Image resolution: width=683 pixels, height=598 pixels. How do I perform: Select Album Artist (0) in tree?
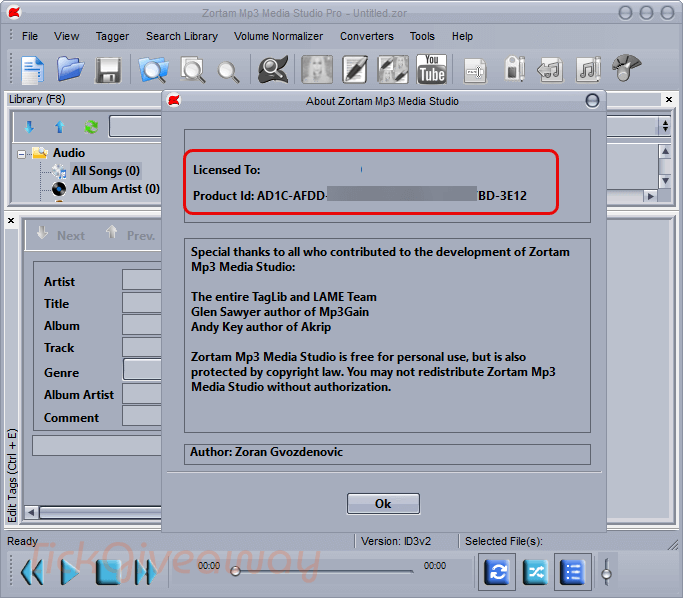click(x=116, y=189)
